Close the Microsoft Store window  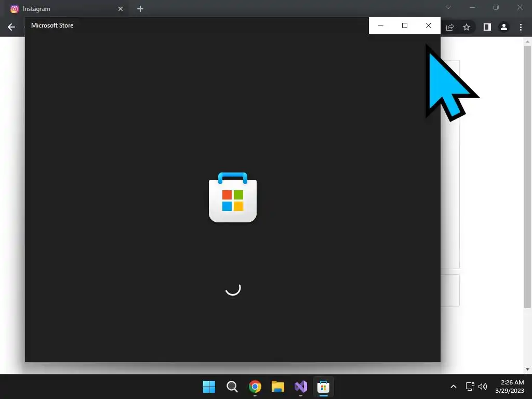[429, 25]
